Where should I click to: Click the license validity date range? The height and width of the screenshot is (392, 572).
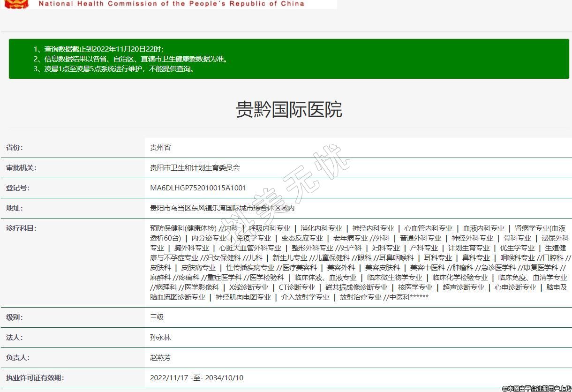pyautogui.click(x=196, y=378)
